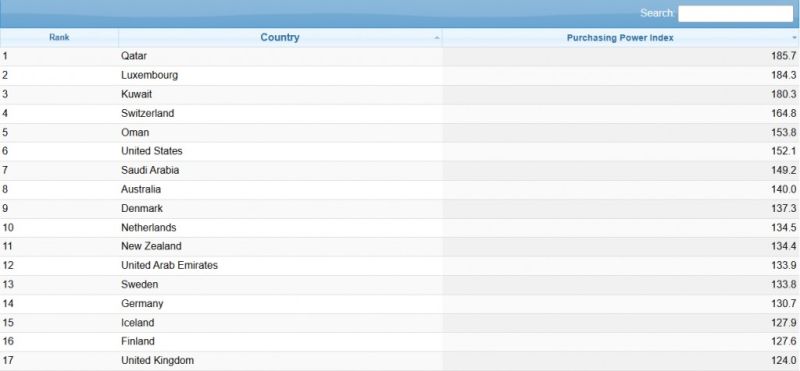The image size is (800, 371).
Task: Sort table by Country column header
Action: [x=280, y=37]
